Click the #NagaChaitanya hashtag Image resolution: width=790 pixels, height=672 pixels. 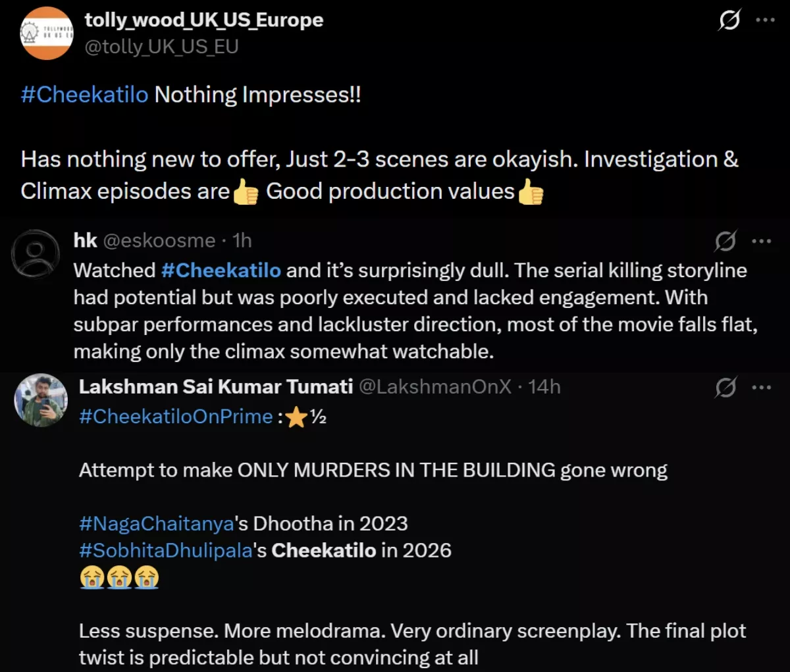click(157, 523)
